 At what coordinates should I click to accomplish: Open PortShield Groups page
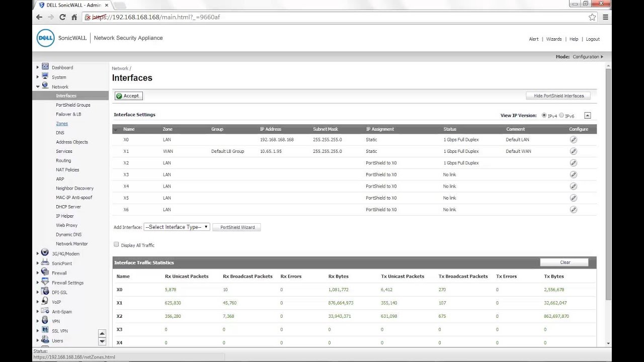click(x=73, y=105)
